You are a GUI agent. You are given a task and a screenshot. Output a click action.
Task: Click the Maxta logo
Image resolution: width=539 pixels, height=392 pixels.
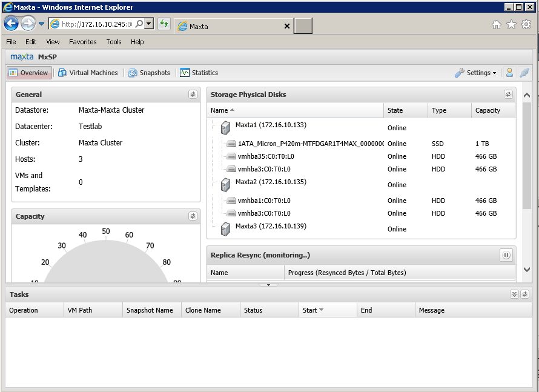tap(22, 57)
